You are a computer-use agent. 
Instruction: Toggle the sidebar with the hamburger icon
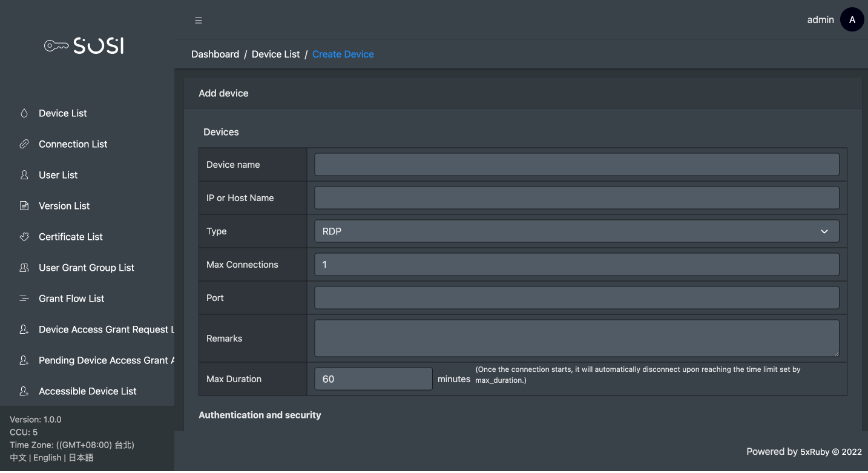pos(198,20)
